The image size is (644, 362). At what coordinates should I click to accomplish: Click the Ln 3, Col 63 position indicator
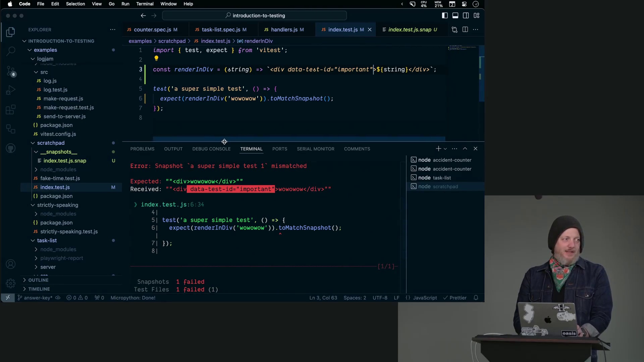pyautogui.click(x=323, y=298)
